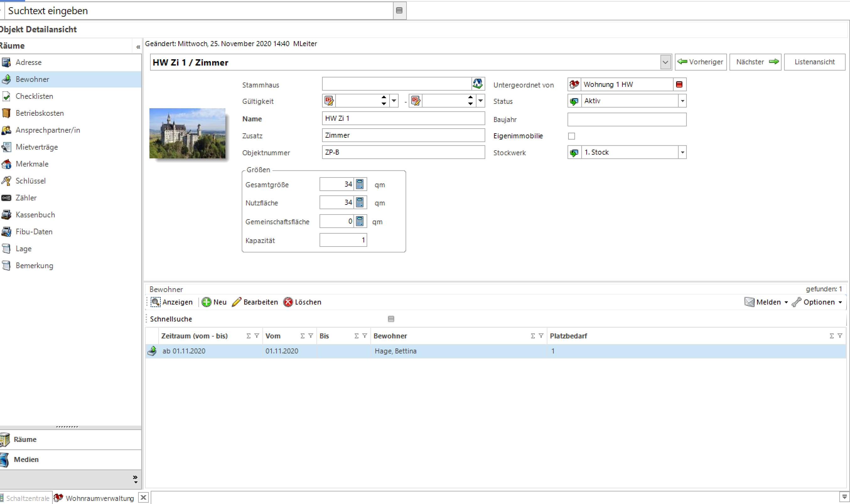Open Ansprechpartner/in section
The image size is (850, 504).
[70, 130]
